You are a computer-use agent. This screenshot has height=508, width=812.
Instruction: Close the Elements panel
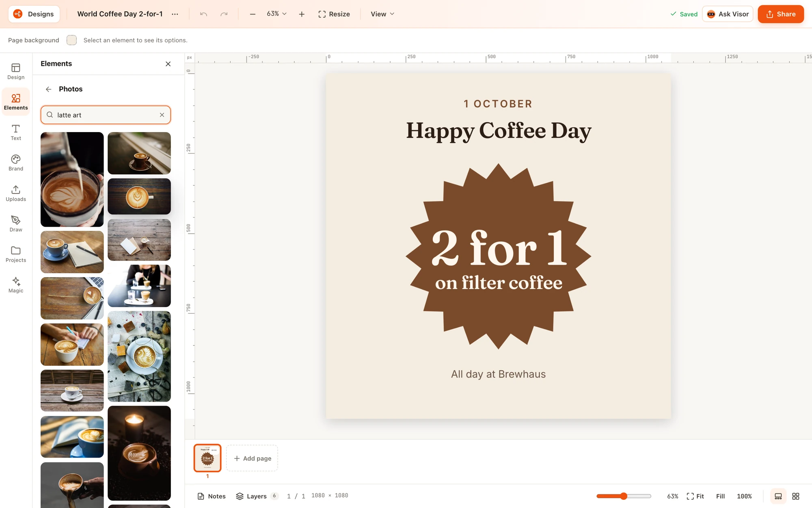coord(168,64)
